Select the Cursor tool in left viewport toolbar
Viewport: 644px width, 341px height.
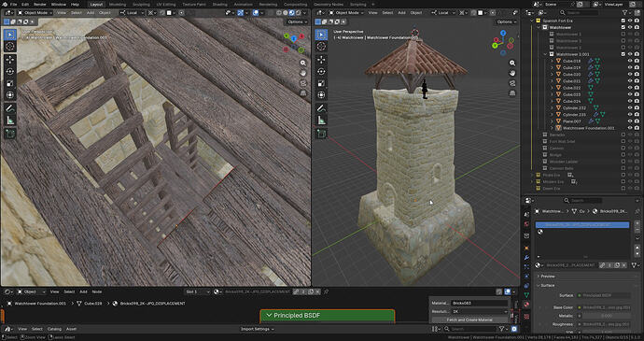[10, 46]
